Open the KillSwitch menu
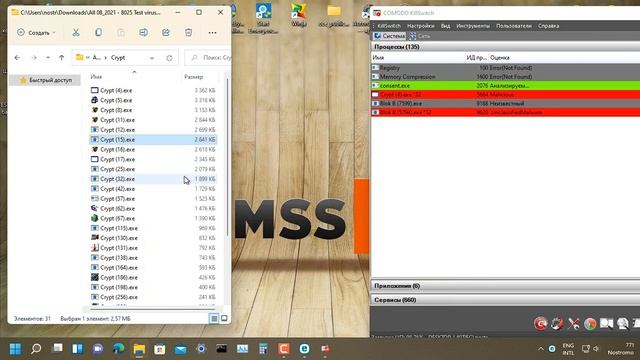The height and width of the screenshot is (360, 640). point(389,26)
